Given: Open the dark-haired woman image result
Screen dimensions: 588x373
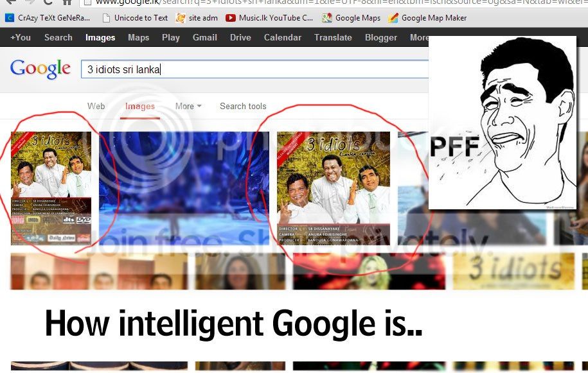Looking at the screenshot, I should [240, 271].
